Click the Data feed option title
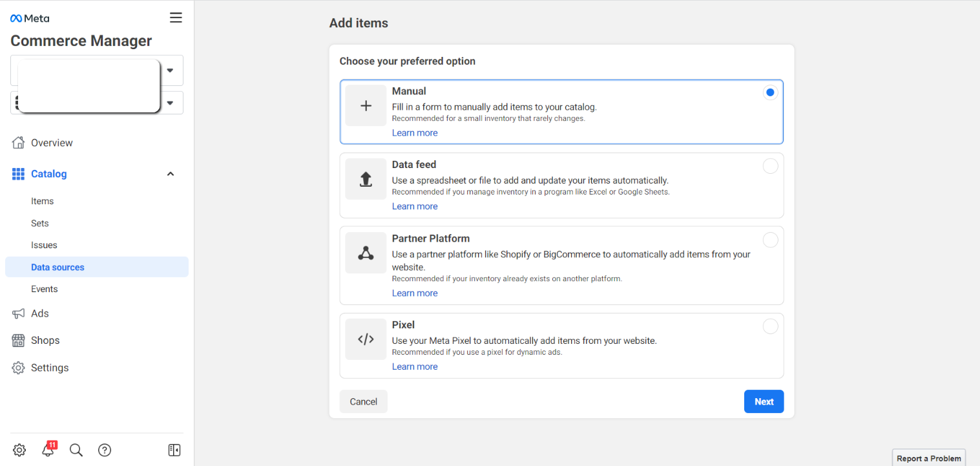Image resolution: width=980 pixels, height=466 pixels. coord(414,165)
